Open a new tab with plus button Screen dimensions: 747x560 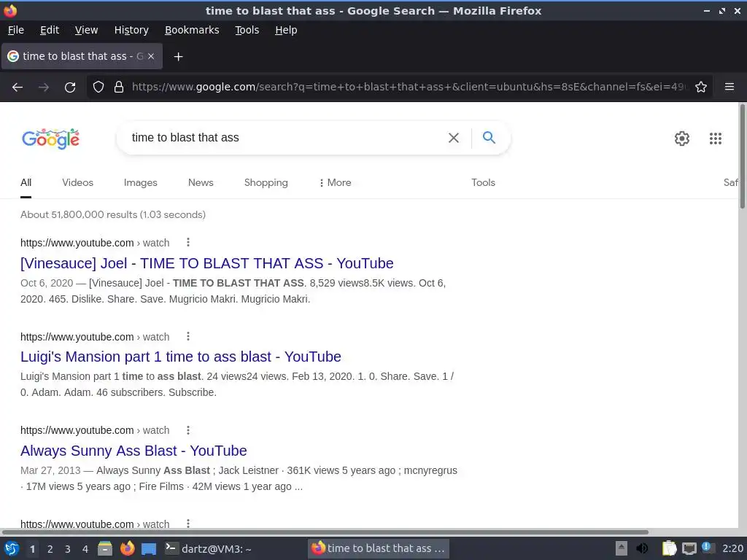178,57
